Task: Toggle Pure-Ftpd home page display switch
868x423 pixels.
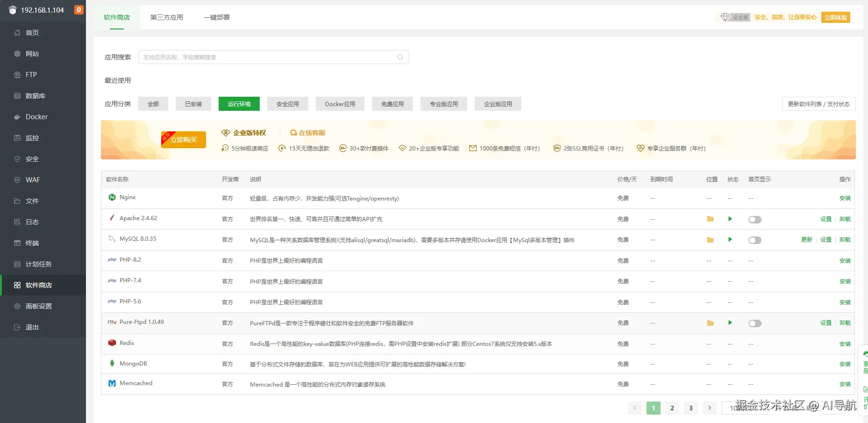Action: pos(755,323)
